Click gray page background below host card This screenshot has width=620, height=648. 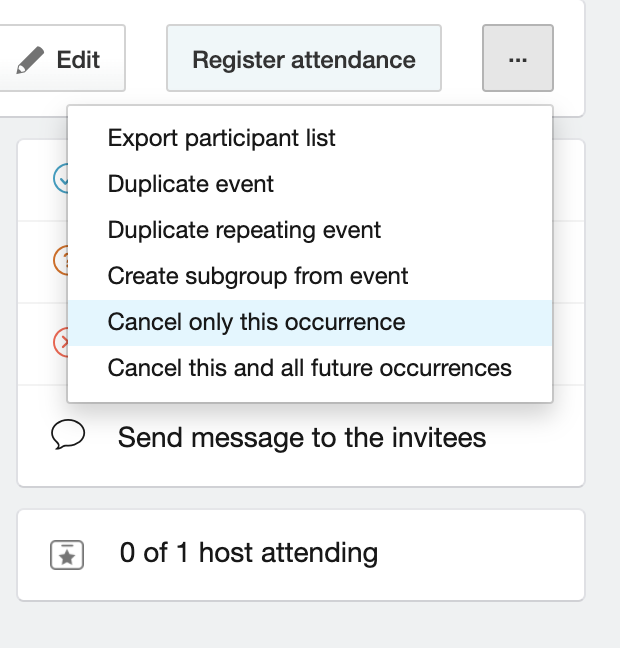[301, 625]
